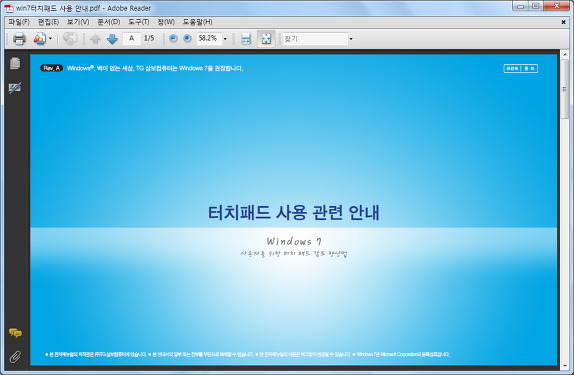Viewport: 574px width, 375px height.
Task: Print the document with the printer icon
Action: coord(19,38)
